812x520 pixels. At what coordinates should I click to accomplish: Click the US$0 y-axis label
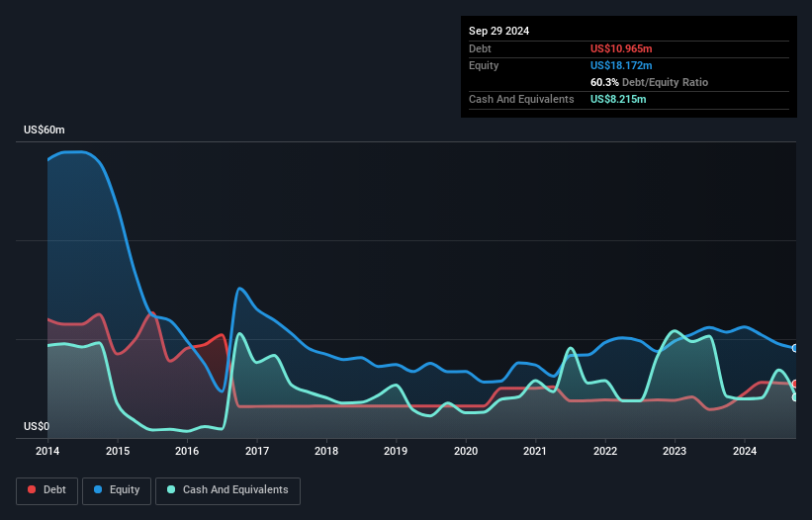pos(37,426)
